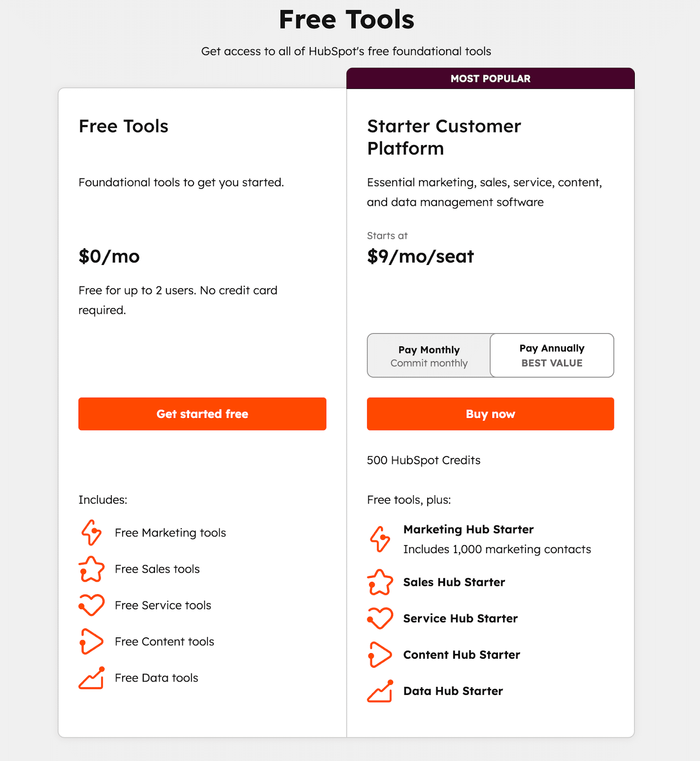
Task: Click the Free Content tools play icon
Action: click(x=91, y=642)
